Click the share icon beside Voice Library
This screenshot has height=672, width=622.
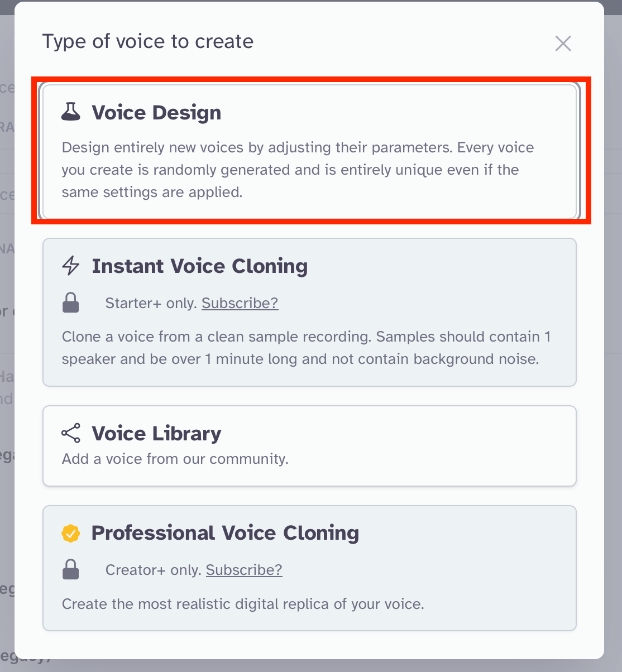pos(70,433)
